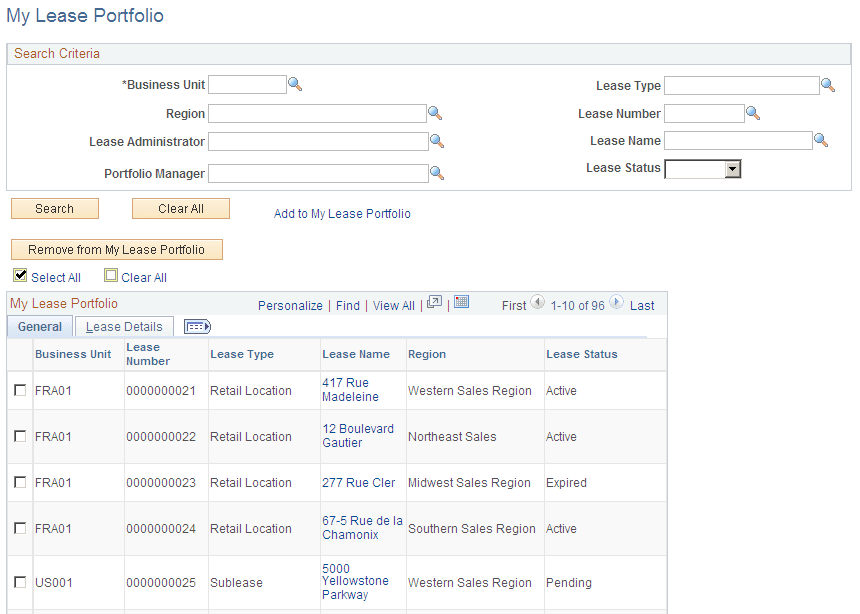Viewport: 860px width, 614px height.
Task: Click Remove from My Lease Portfolio
Action: (x=117, y=249)
